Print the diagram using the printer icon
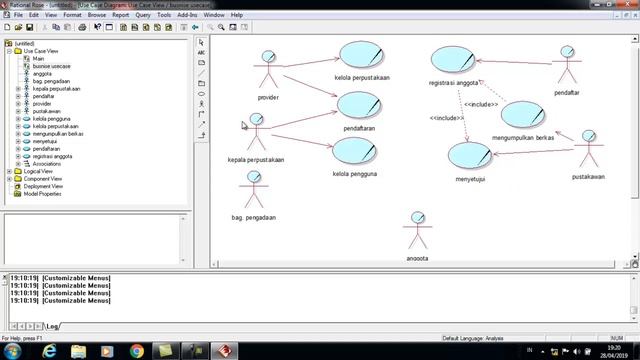This screenshot has height=360, width=640. [82, 27]
